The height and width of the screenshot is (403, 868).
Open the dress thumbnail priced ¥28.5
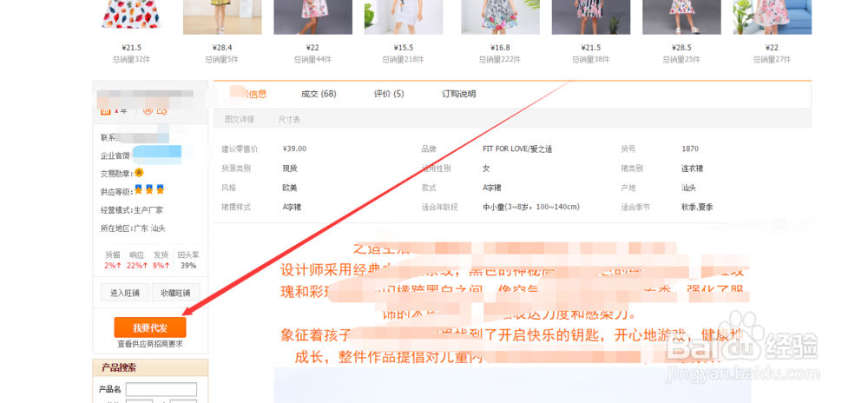click(x=681, y=17)
